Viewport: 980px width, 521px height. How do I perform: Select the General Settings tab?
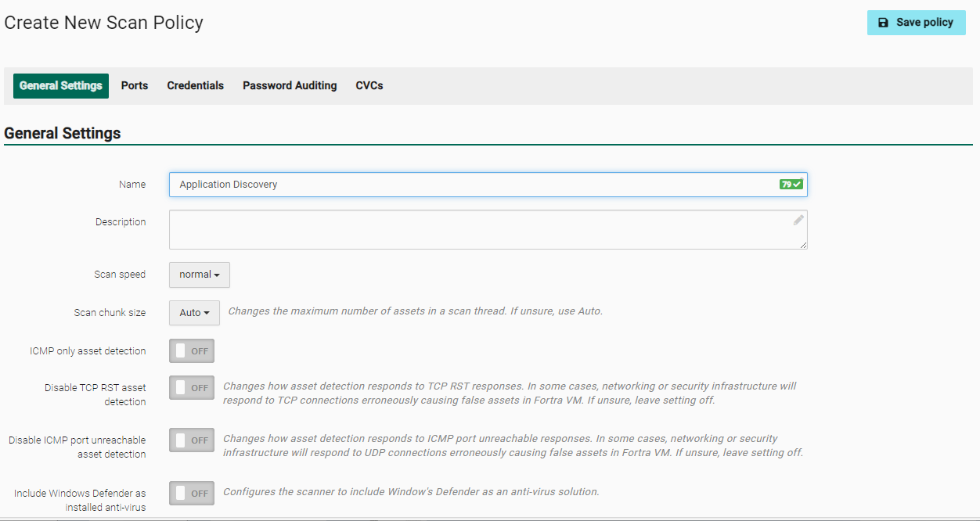click(61, 86)
